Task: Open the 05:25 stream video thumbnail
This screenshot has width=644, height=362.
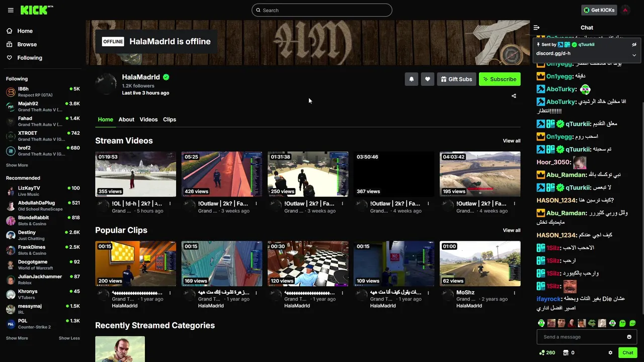Action: [x=222, y=174]
